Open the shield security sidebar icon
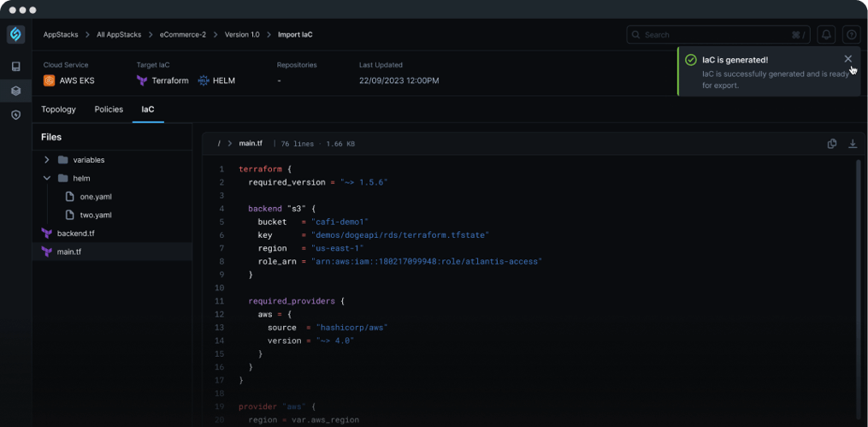 (x=15, y=115)
